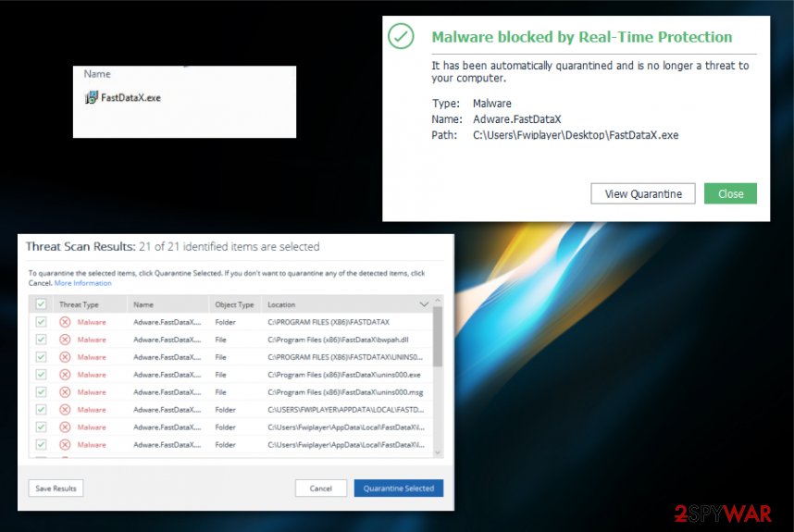Click red X icon for unins000.msg row
Screen dimensions: 794x532
65,392
